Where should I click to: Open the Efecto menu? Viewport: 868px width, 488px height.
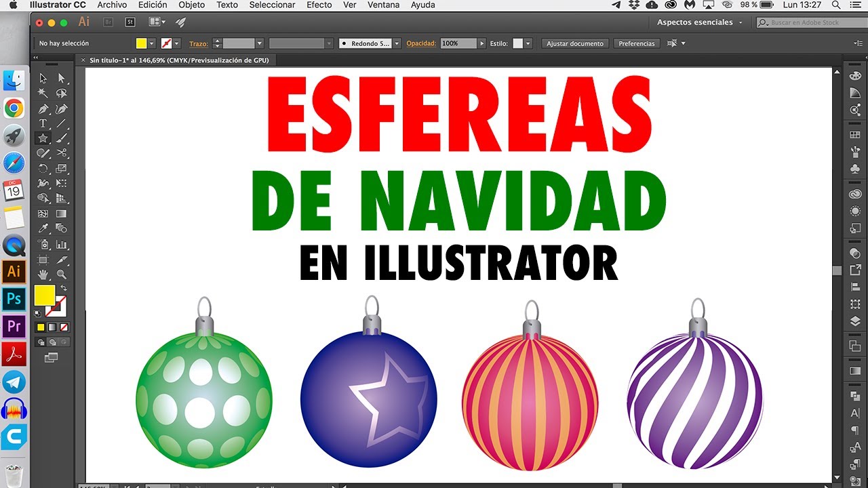(319, 5)
